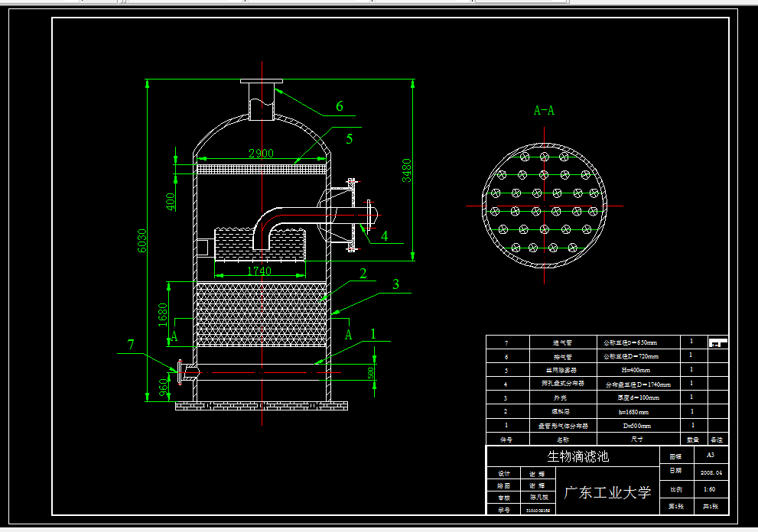The width and height of the screenshot is (758, 532).
Task: Select the 2008.04 date value
Action: [x=711, y=472]
